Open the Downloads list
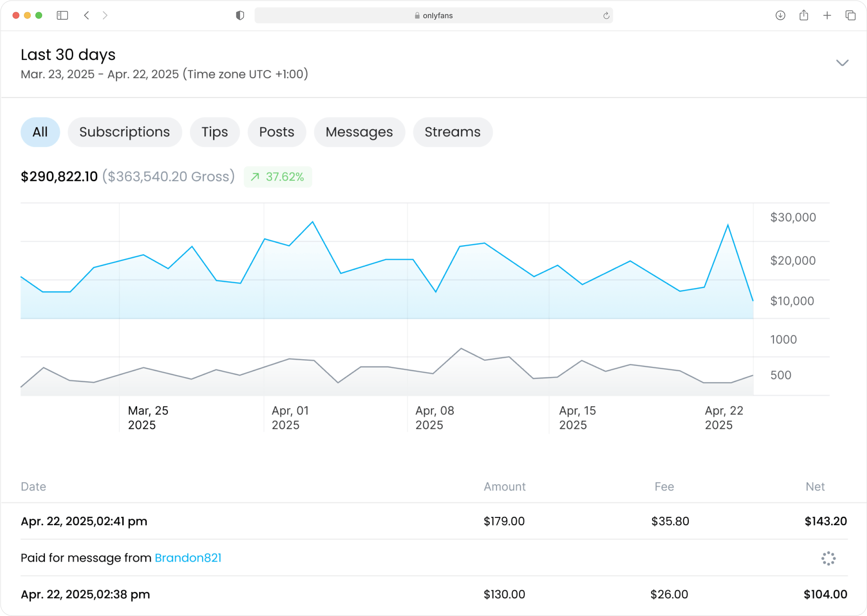 click(781, 16)
